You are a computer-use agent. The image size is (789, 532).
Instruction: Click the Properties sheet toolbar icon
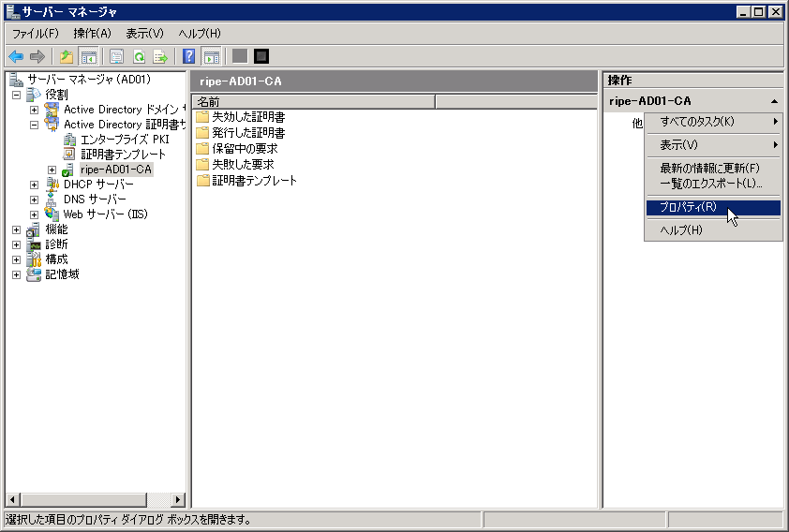pyautogui.click(x=117, y=56)
